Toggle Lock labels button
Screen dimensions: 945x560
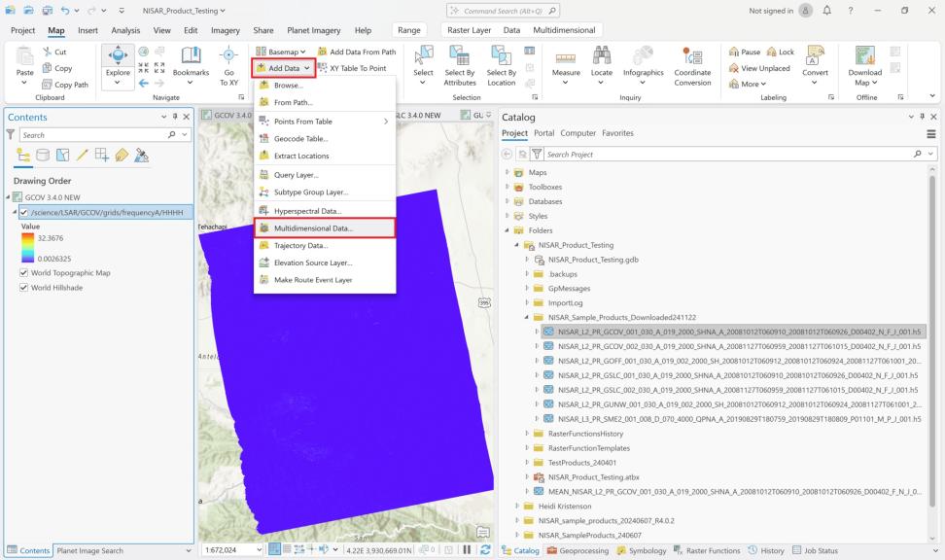click(x=781, y=52)
